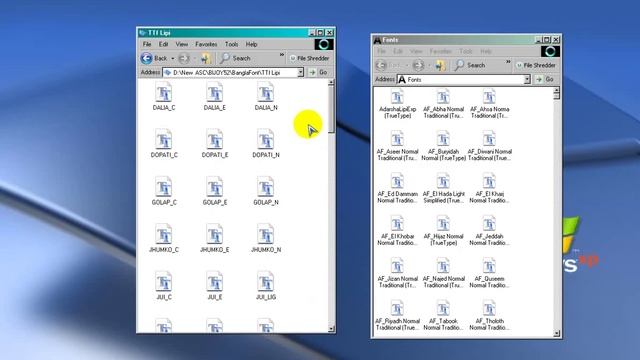Select the GOLAP_E font file
This screenshot has height=360, width=640.
(x=215, y=191)
